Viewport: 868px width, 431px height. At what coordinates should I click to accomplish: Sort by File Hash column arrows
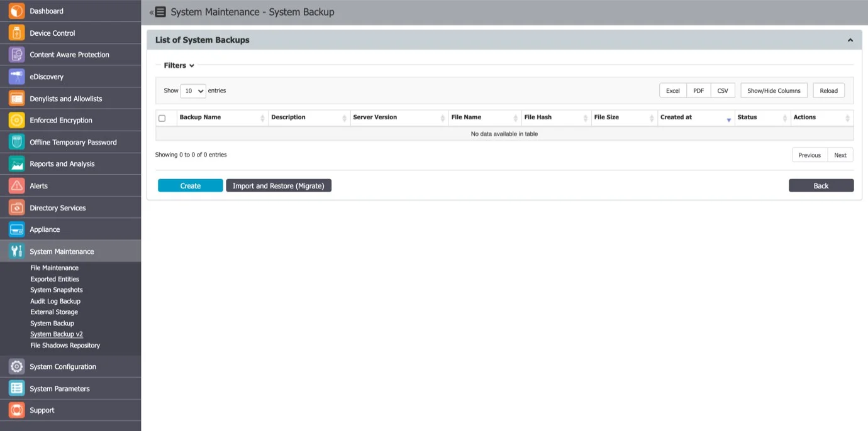pos(586,118)
